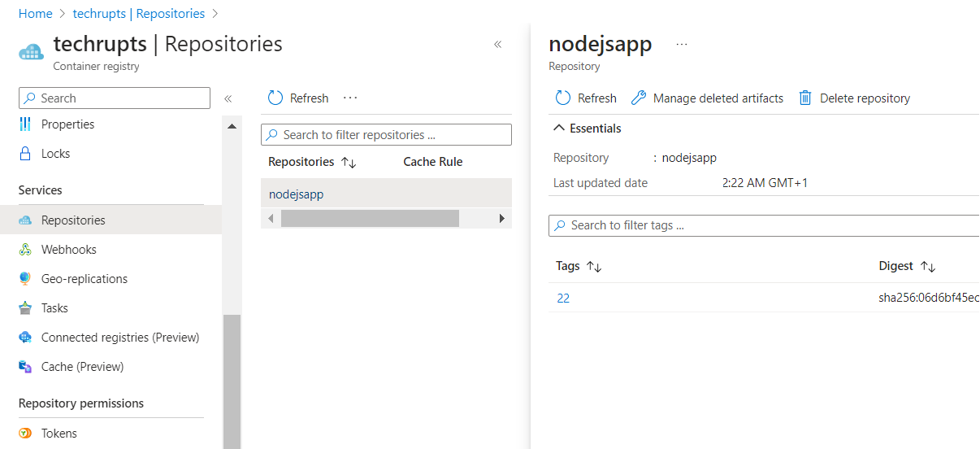Collapse the techrupts Repositories blade

(498, 45)
